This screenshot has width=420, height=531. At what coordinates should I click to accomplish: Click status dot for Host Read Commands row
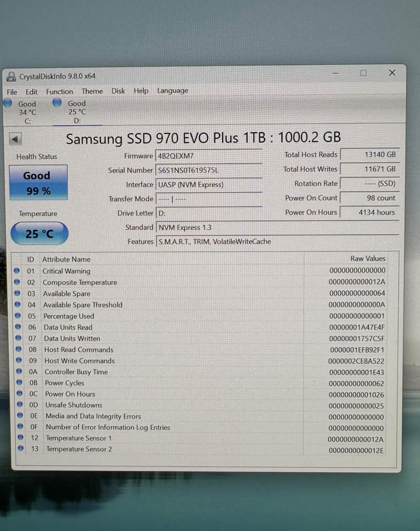19,349
